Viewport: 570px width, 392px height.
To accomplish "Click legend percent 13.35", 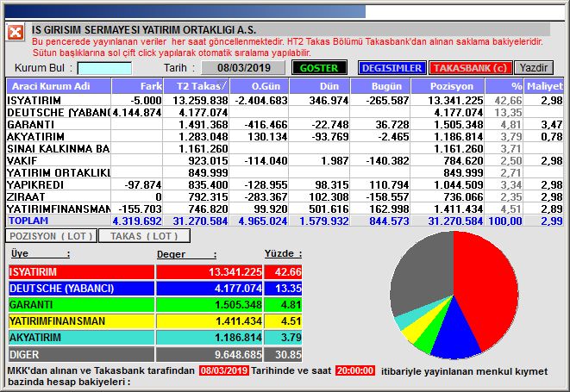I will coord(288,289).
